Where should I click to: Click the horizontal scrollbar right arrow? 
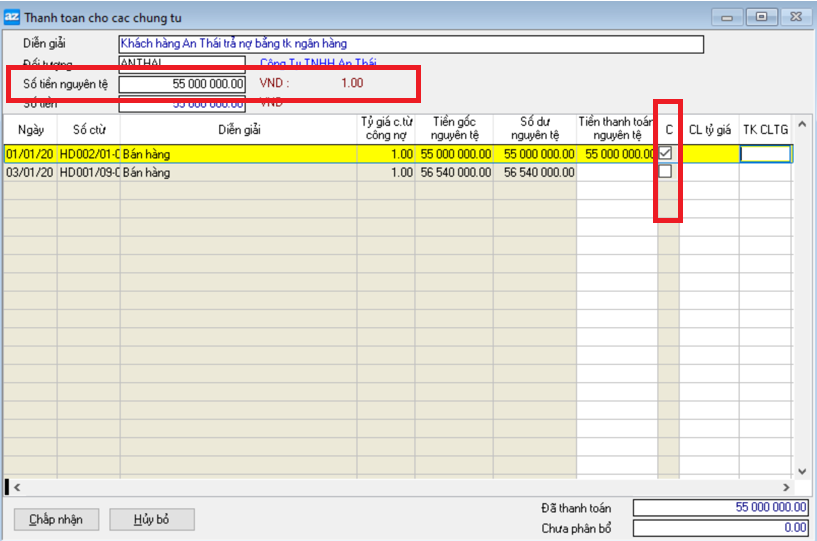785,487
